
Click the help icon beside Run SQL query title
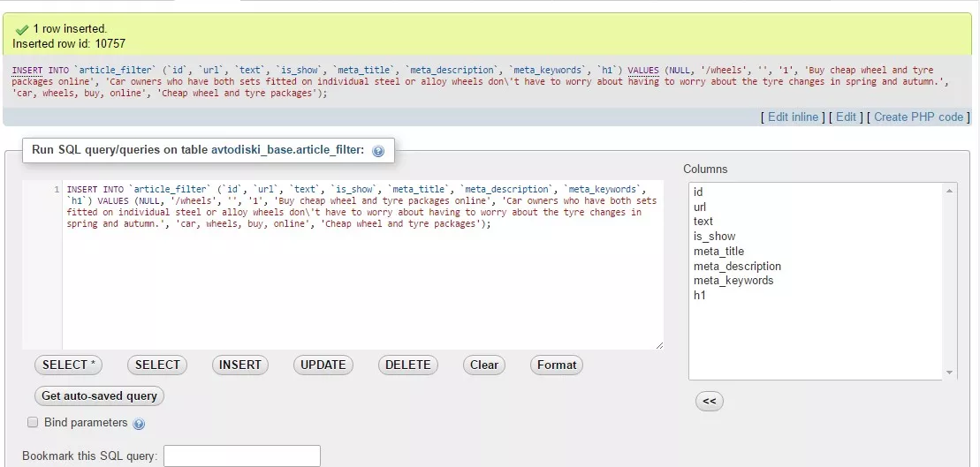(x=377, y=151)
